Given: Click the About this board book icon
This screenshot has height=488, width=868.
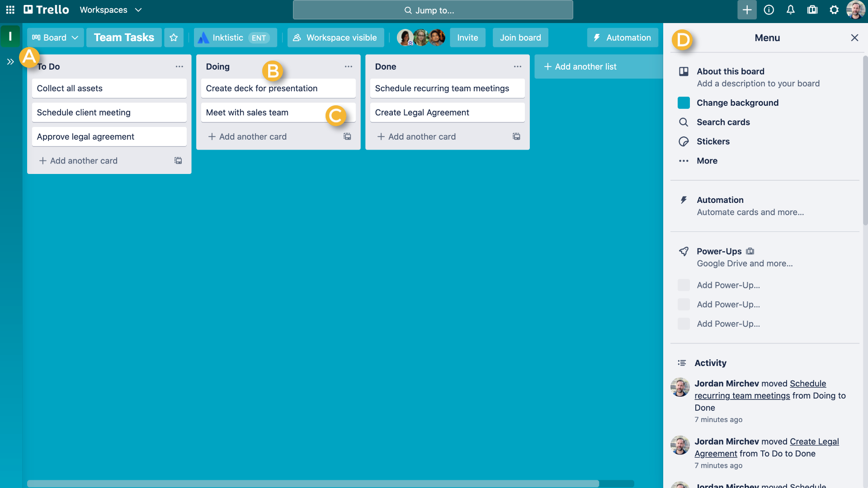Looking at the screenshot, I should (683, 71).
